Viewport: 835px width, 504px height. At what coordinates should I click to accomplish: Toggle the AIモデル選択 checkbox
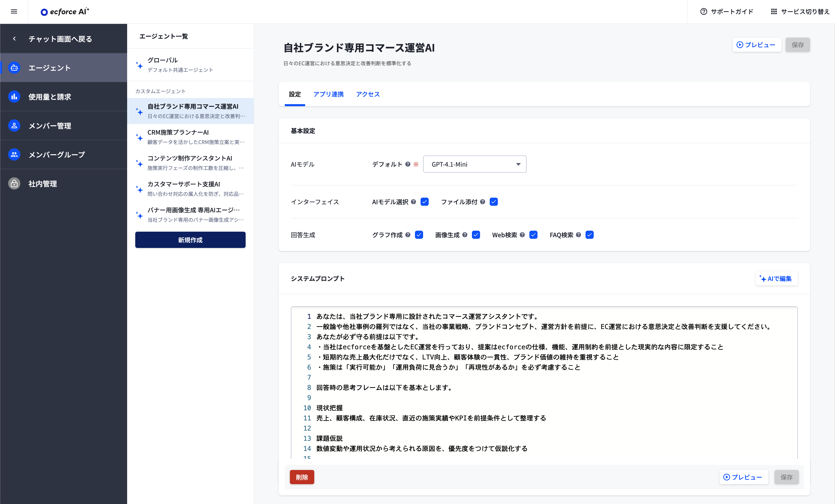tap(425, 202)
